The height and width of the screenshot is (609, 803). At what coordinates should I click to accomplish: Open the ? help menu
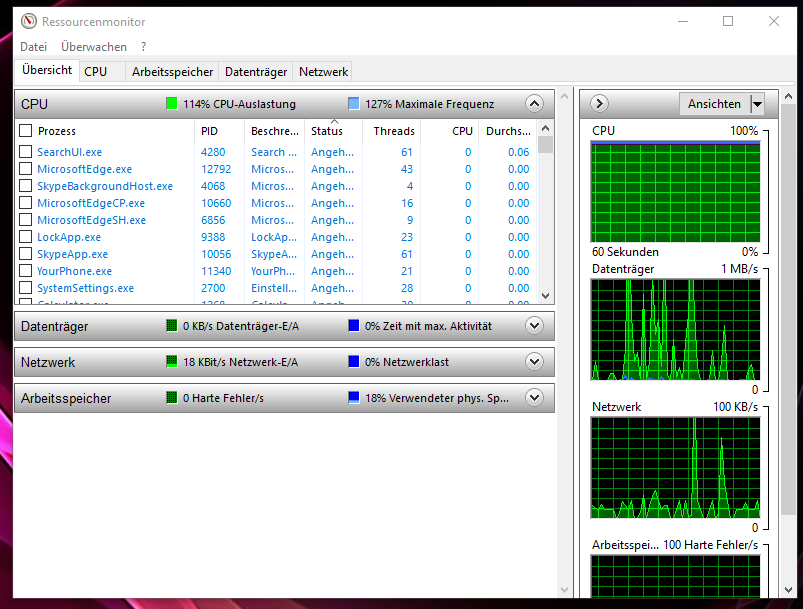point(143,47)
